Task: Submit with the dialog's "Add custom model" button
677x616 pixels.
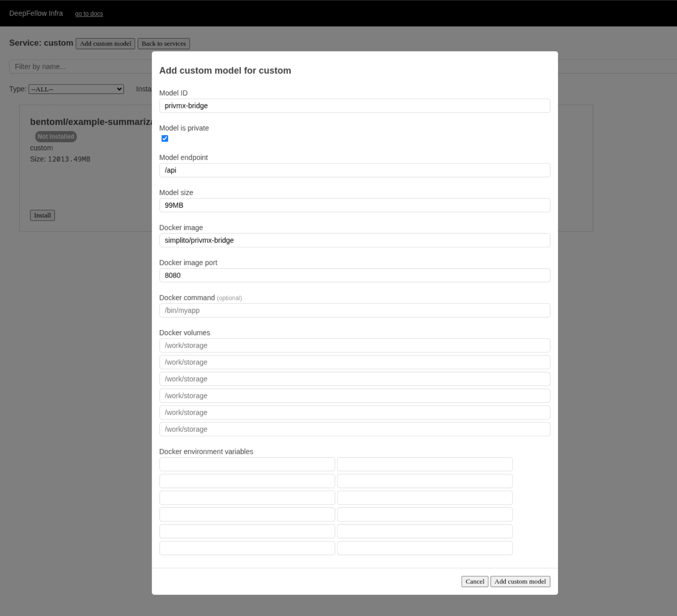Action: point(520,581)
